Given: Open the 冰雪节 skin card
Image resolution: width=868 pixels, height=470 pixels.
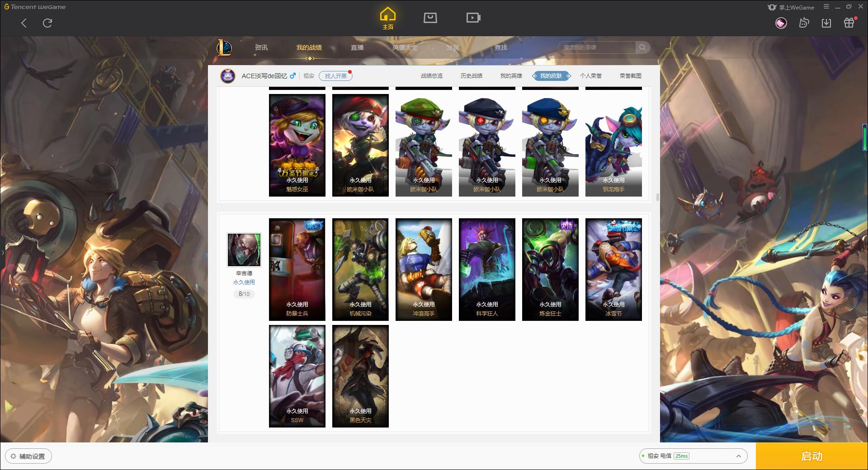Looking at the screenshot, I should (613, 269).
